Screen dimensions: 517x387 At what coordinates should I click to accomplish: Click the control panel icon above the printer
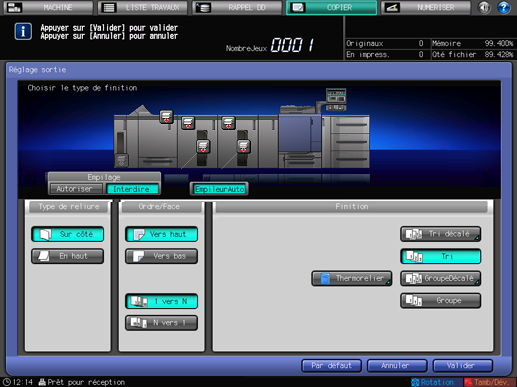(336, 99)
